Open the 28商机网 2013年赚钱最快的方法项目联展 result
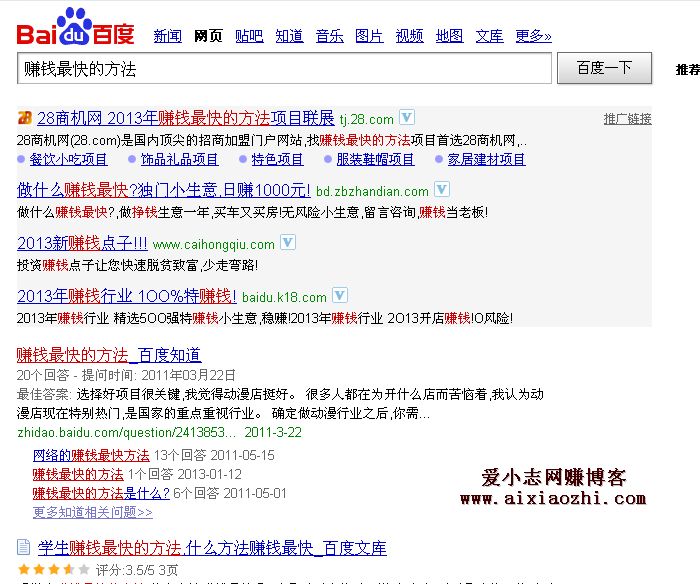The image size is (700, 584). [x=186, y=118]
